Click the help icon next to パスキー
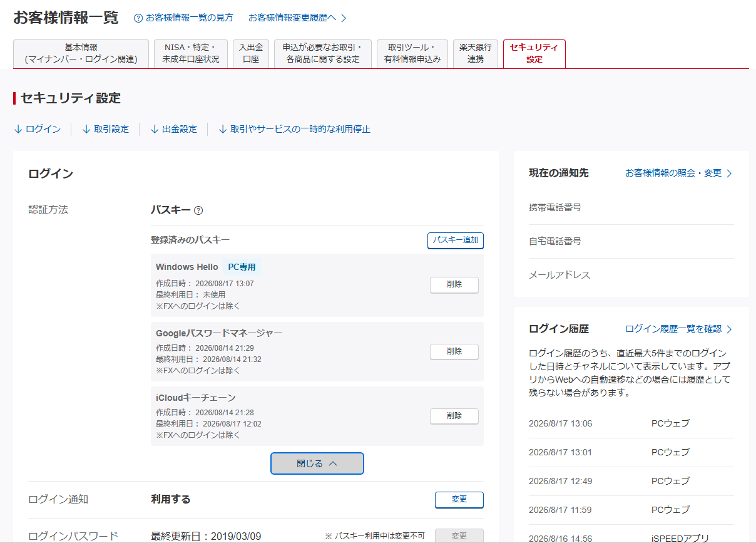Viewport: 756px width, 543px height. (198, 210)
